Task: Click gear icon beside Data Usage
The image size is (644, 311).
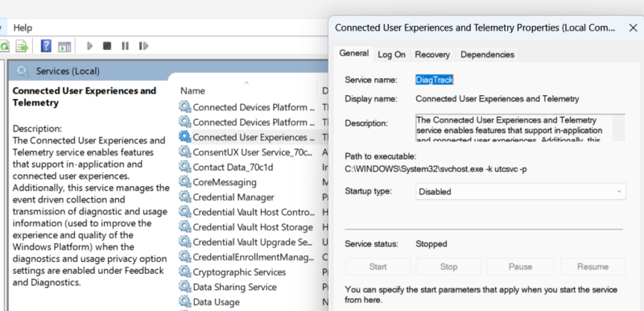Action: [x=185, y=302]
